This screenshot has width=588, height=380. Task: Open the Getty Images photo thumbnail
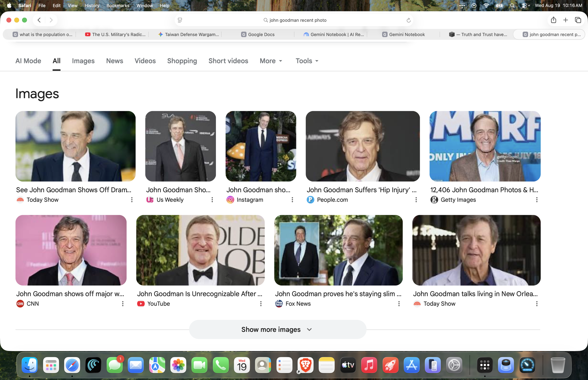click(x=485, y=146)
